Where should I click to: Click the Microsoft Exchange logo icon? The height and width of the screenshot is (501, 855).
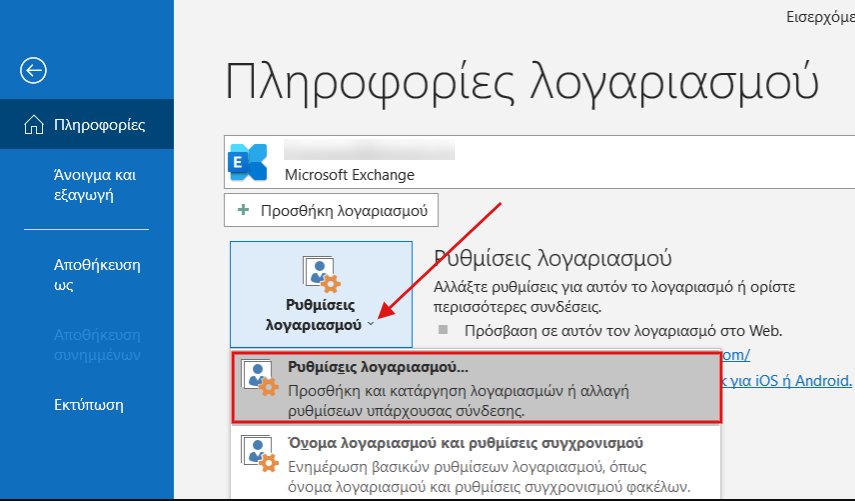(x=247, y=162)
